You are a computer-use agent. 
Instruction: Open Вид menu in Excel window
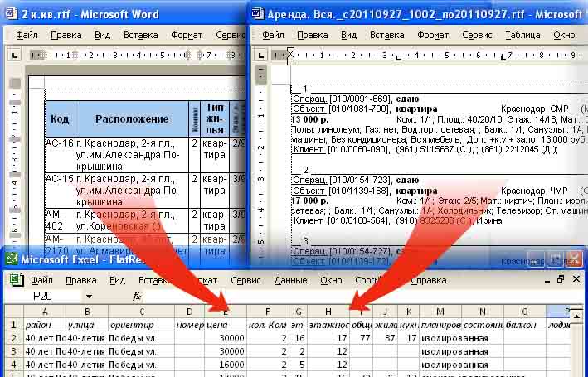click(x=117, y=280)
